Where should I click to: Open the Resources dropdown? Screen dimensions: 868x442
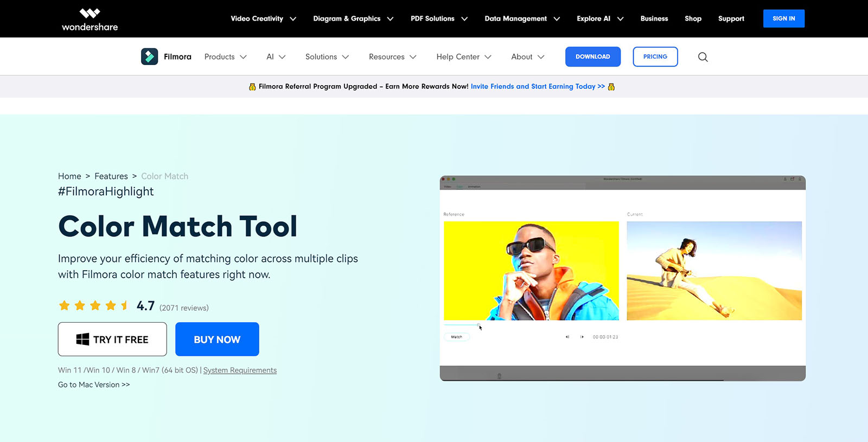pos(393,57)
